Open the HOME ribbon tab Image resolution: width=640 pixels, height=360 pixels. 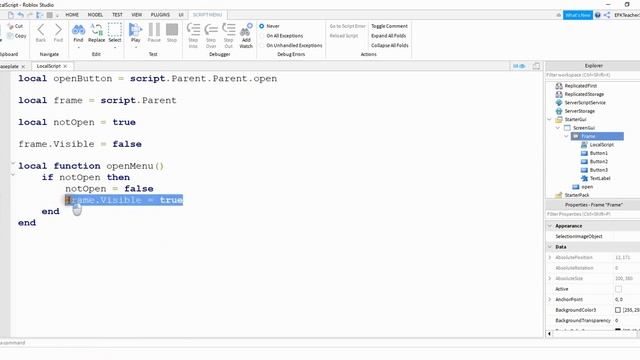coord(72,15)
